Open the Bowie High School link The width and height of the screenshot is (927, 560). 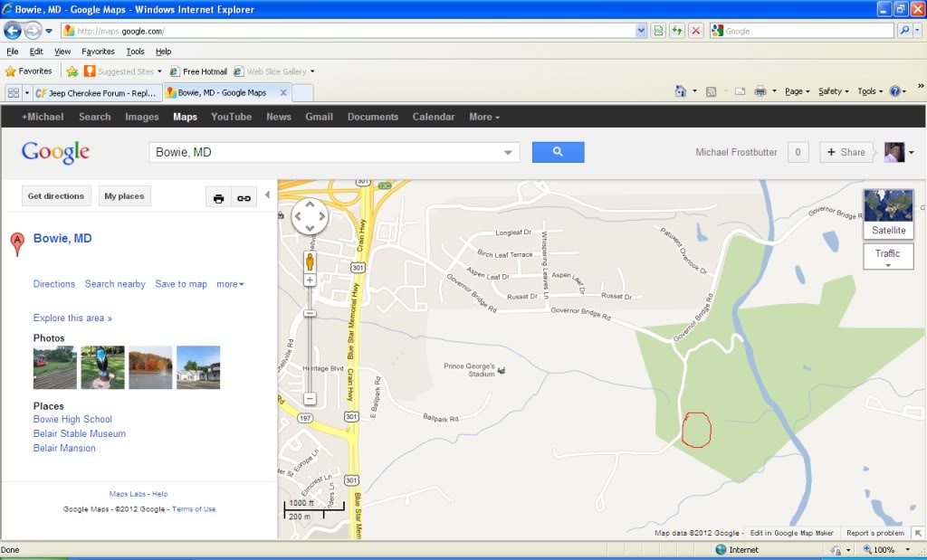(x=72, y=420)
